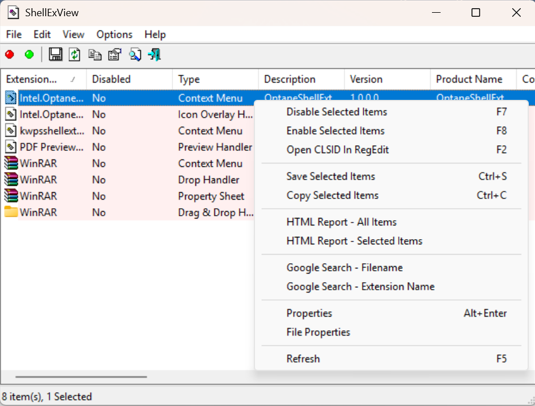
Task: Choose Refresh in context menu
Action: pos(391,359)
